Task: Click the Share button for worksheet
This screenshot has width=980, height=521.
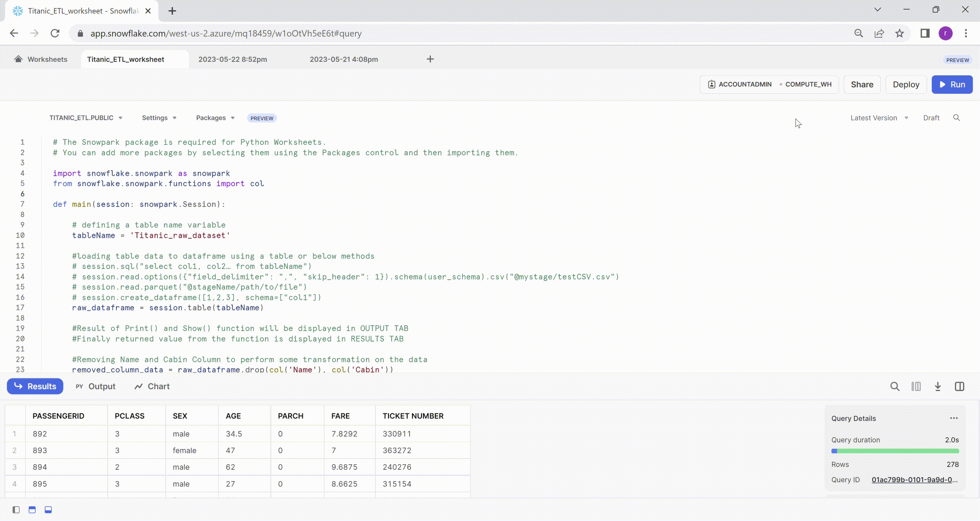Action: (x=862, y=84)
